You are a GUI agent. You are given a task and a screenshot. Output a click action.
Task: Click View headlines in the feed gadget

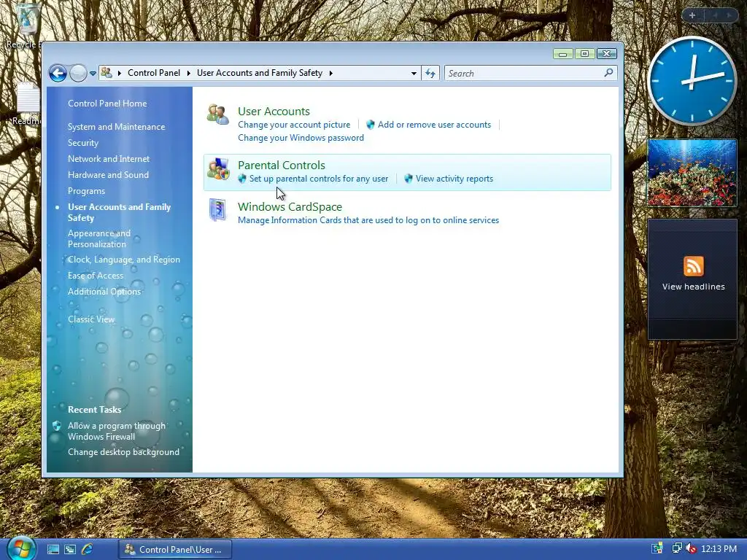693,287
